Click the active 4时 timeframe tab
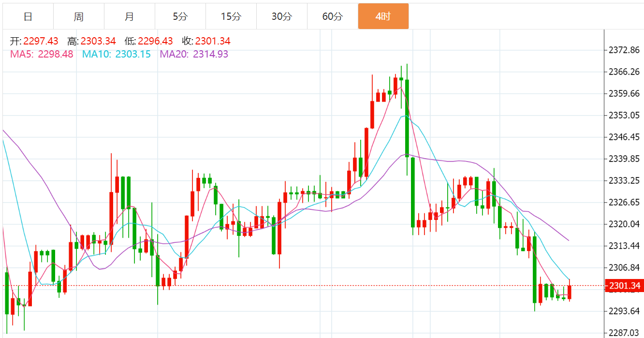Viewport: 644px width, 338px height. 383,16
